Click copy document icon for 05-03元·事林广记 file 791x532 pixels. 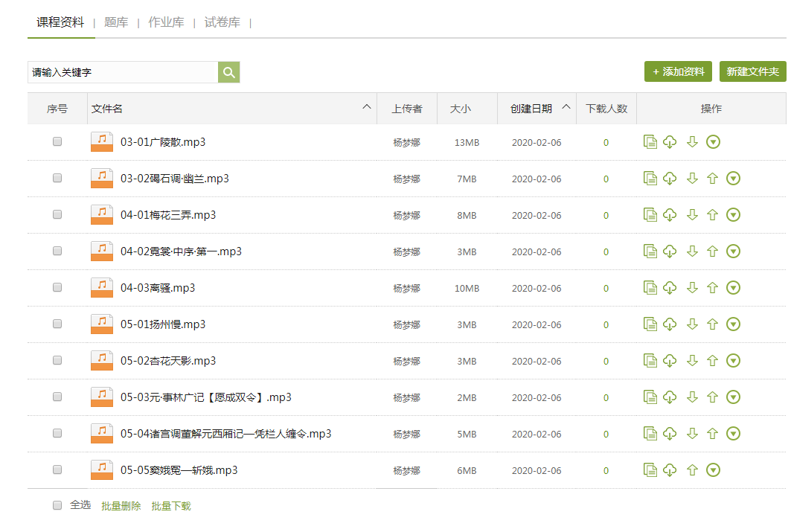coord(650,397)
